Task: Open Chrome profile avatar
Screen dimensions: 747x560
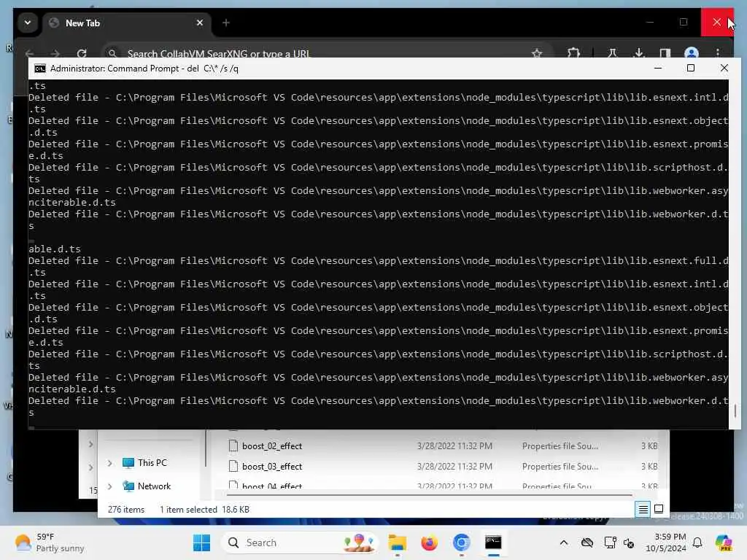Action: (692, 52)
